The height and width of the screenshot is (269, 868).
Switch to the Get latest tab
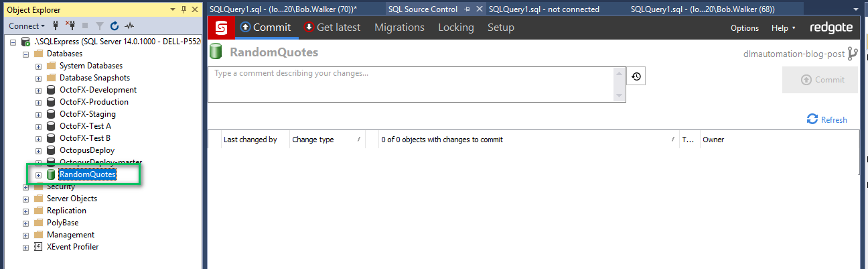[332, 28]
